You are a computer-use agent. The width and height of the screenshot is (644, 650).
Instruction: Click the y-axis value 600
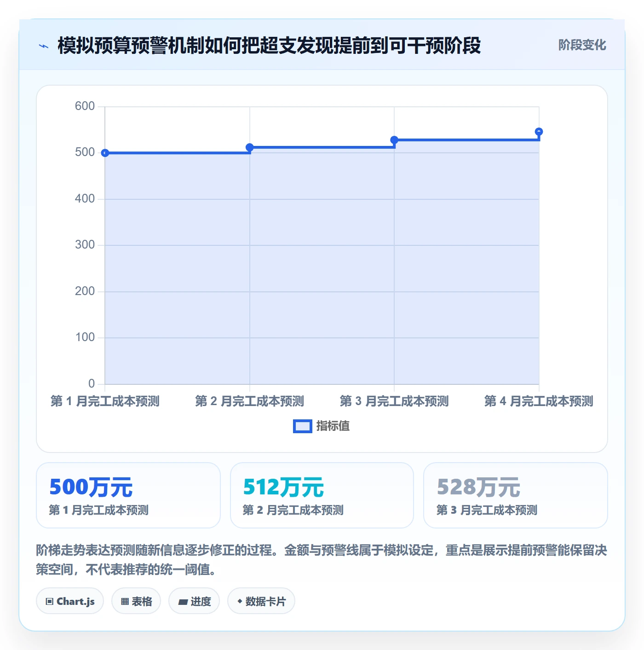[85, 106]
